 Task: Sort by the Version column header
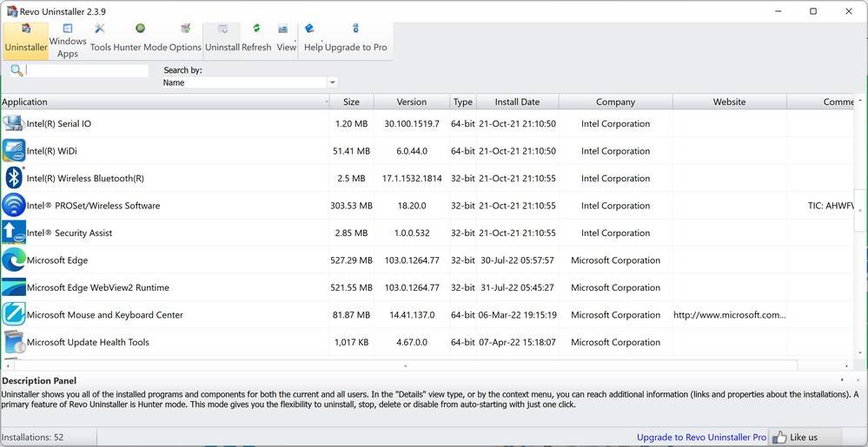(x=411, y=102)
